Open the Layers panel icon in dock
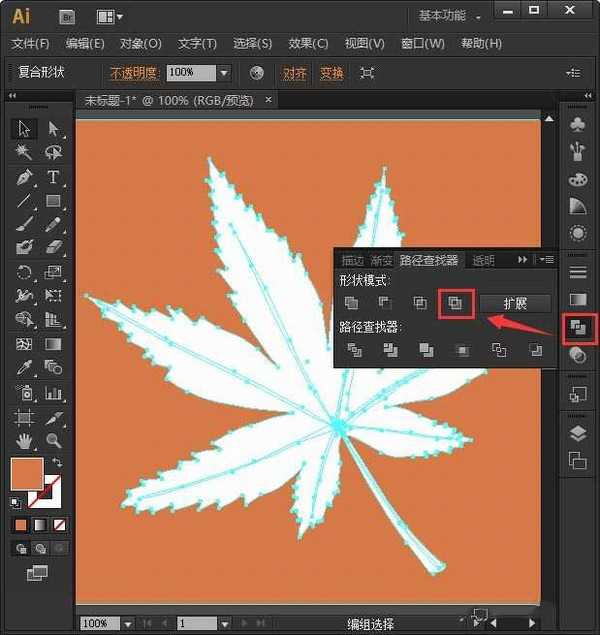The width and height of the screenshot is (600, 635). pyautogui.click(x=577, y=433)
